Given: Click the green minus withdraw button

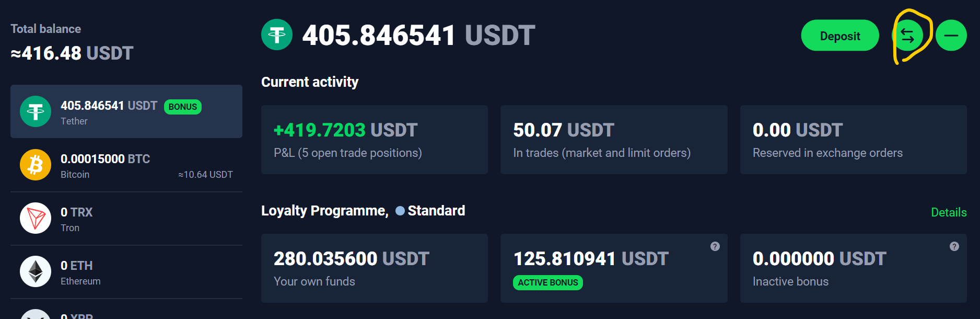Looking at the screenshot, I should pyautogui.click(x=951, y=36).
